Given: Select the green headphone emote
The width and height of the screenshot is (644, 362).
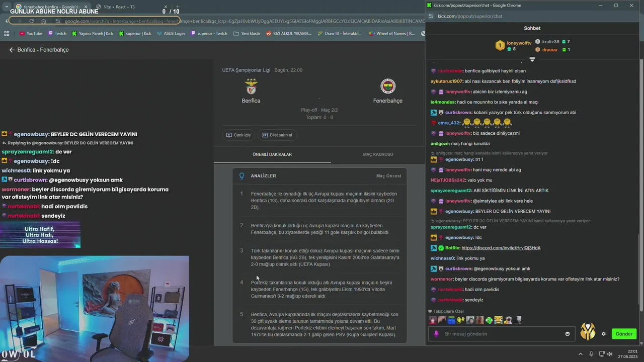Looking at the screenshot, I should click(x=489, y=320).
